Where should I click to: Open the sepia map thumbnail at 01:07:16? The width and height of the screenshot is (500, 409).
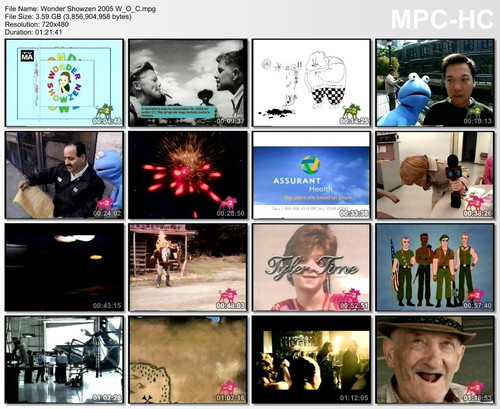pos(188,360)
